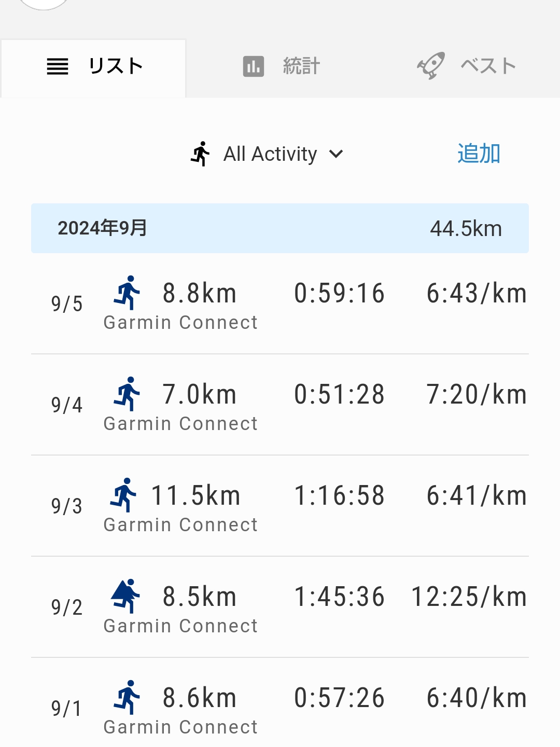Click the running icon for 9/4 activity
Image resolution: width=560 pixels, height=747 pixels.
pyautogui.click(x=127, y=394)
